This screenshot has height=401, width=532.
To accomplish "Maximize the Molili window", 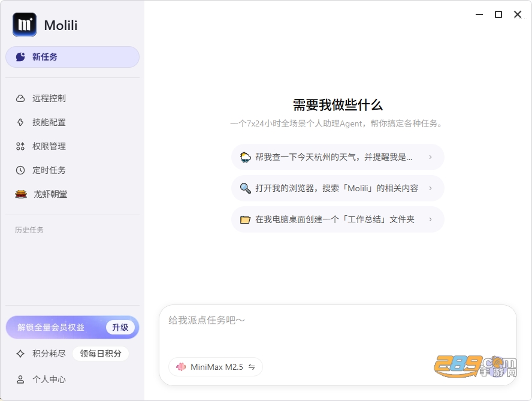I will pyautogui.click(x=498, y=14).
